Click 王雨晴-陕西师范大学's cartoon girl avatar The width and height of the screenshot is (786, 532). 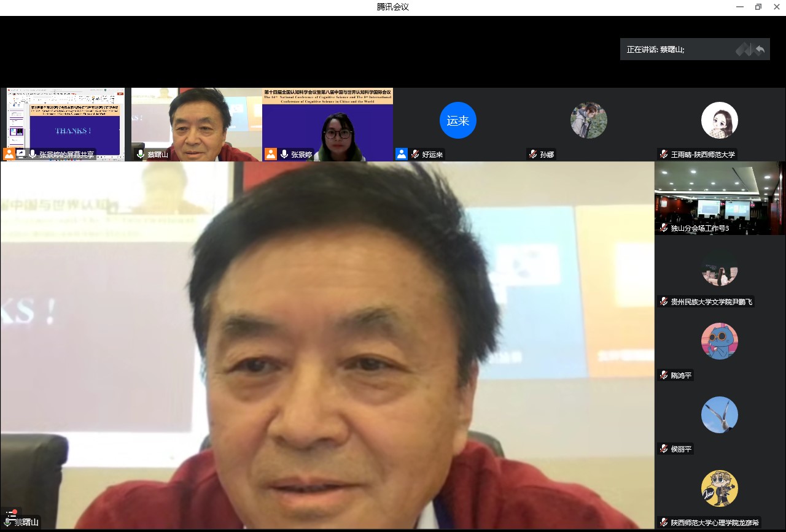pos(720,120)
